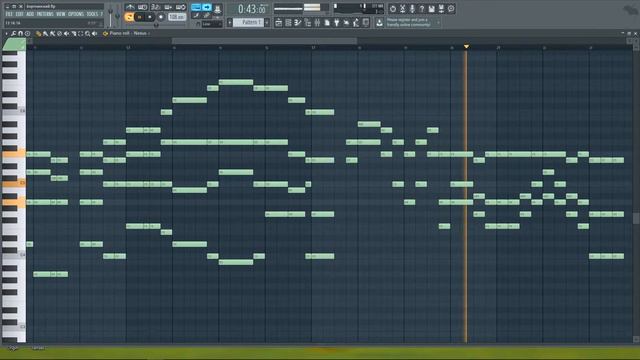
Task: Pick the Zoom magnifier tool
Action: (87, 33)
